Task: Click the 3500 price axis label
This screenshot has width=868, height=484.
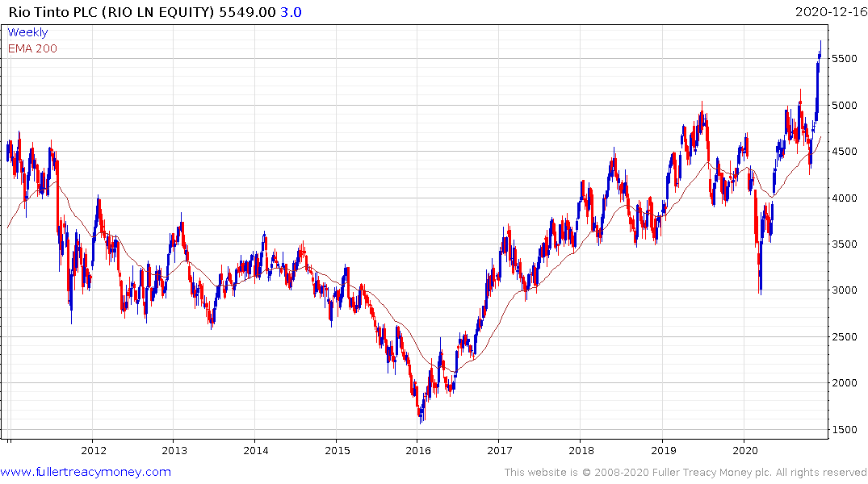Action: [845, 244]
